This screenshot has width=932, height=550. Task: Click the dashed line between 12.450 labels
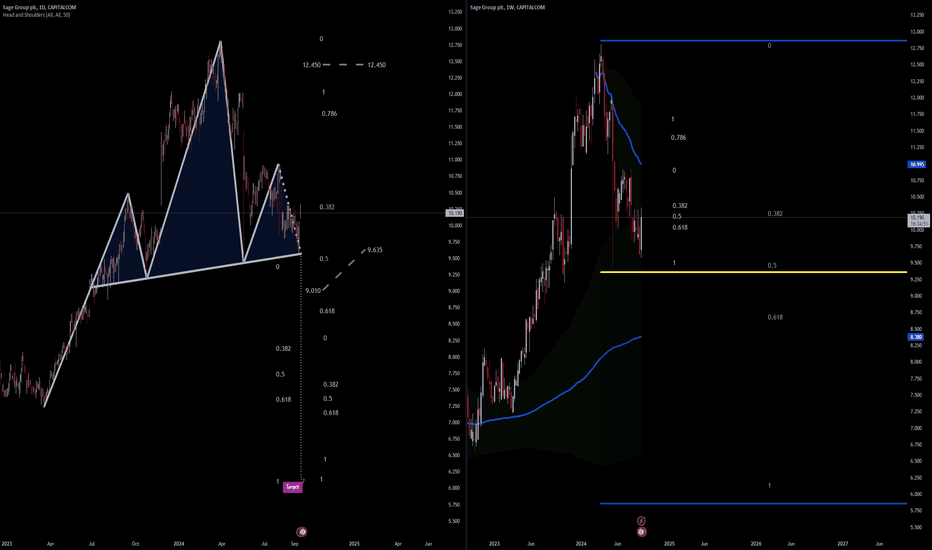point(344,64)
